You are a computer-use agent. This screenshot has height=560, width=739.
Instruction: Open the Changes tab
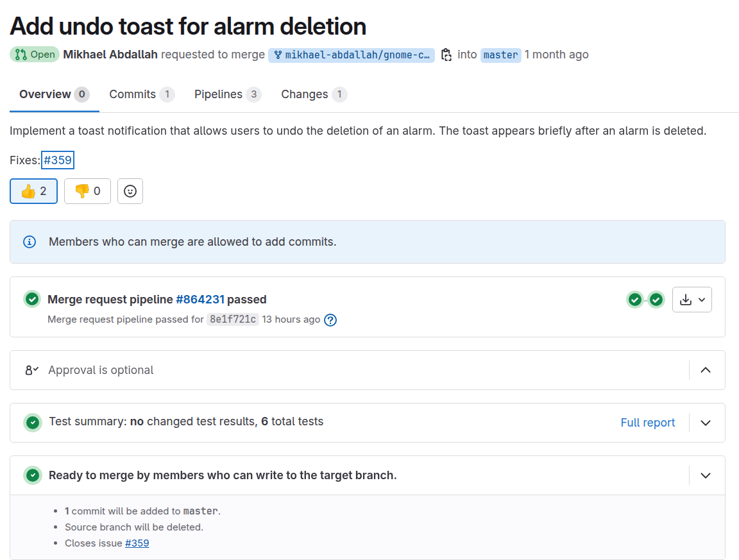coord(314,95)
